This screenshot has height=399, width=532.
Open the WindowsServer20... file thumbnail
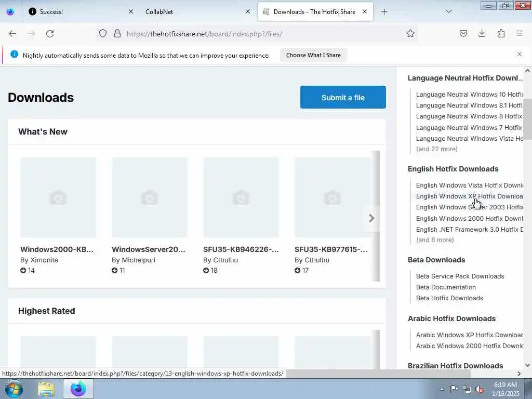click(149, 197)
